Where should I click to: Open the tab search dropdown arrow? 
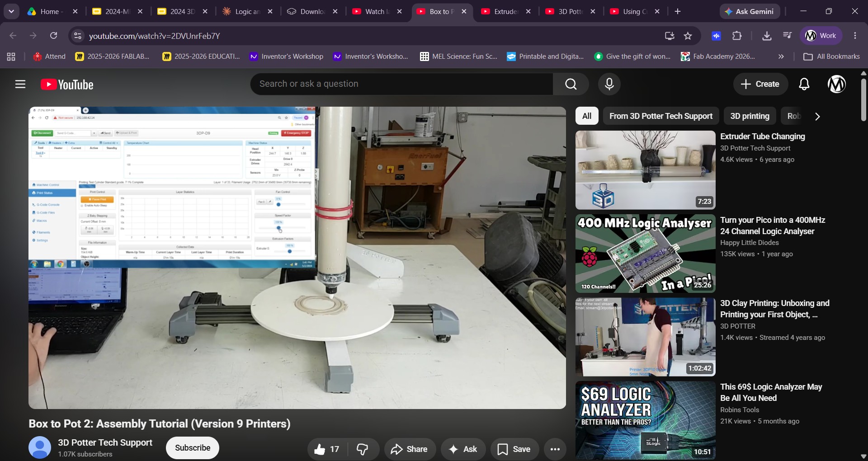tap(11, 12)
